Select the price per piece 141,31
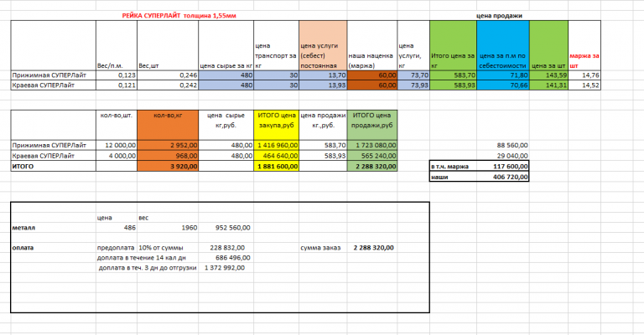Viewport: 644px width, 335px height. click(548, 85)
